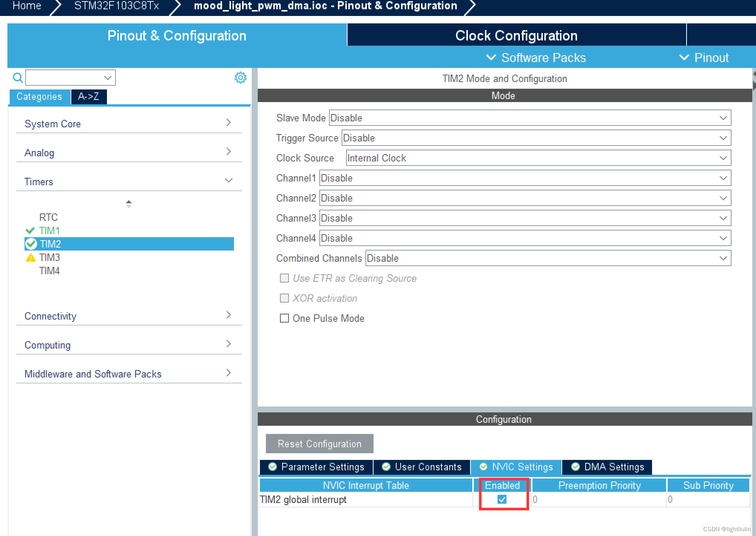Click the Reset Configuration button
The image size is (756, 536).
coord(319,444)
